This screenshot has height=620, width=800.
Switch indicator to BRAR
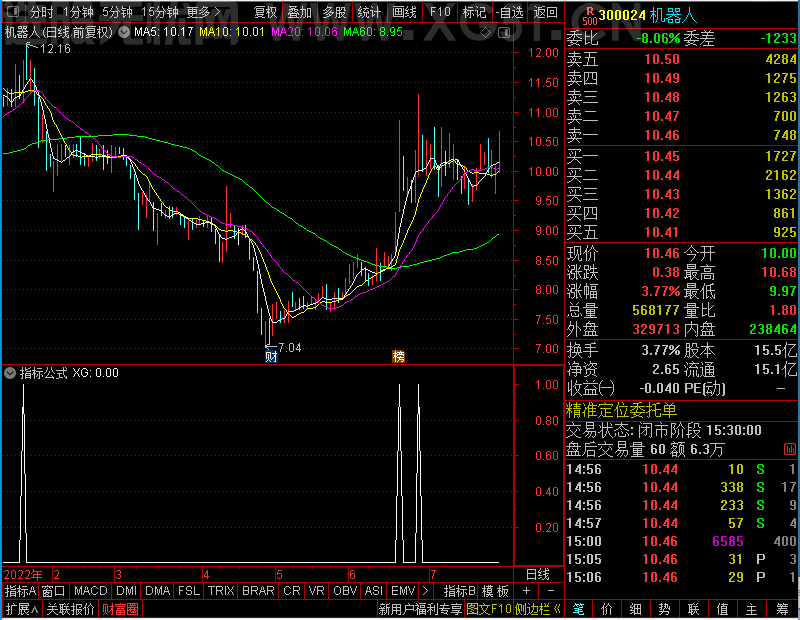(x=258, y=591)
